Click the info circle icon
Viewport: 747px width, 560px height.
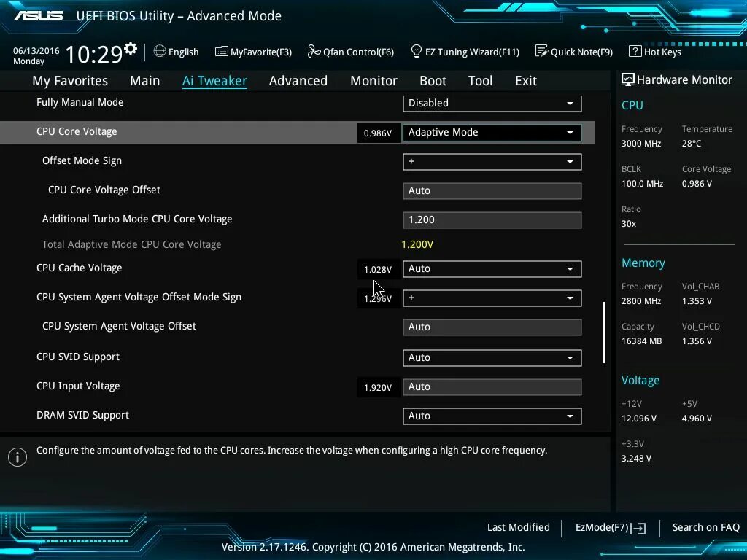18,457
